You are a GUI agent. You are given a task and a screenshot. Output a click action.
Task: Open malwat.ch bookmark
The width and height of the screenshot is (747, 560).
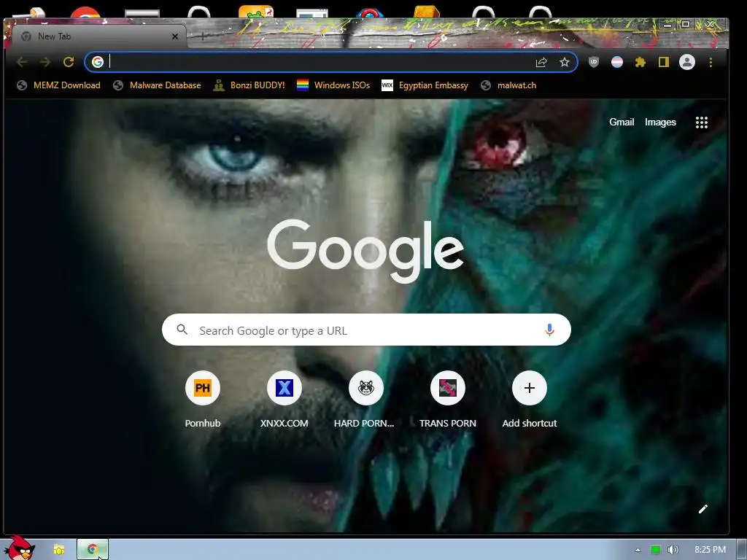[x=508, y=85]
